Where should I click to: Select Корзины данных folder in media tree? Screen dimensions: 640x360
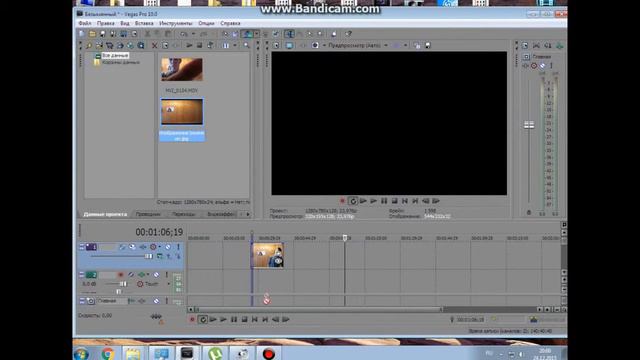(x=121, y=62)
